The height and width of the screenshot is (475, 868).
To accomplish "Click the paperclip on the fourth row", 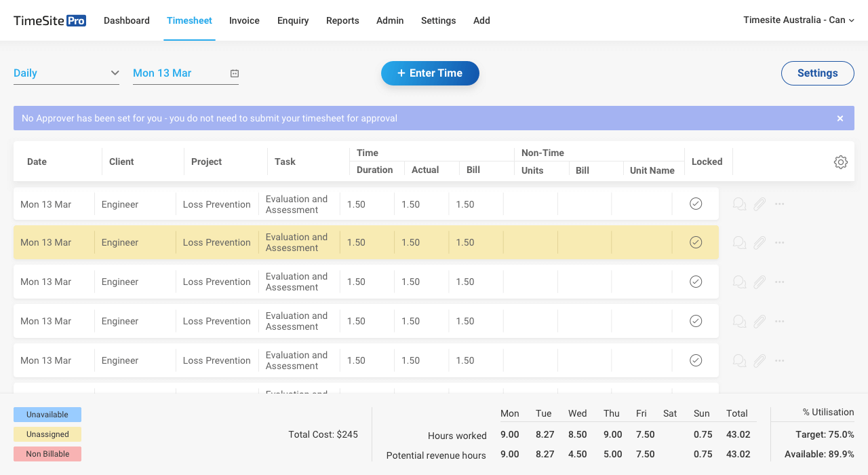I will coord(759,322).
